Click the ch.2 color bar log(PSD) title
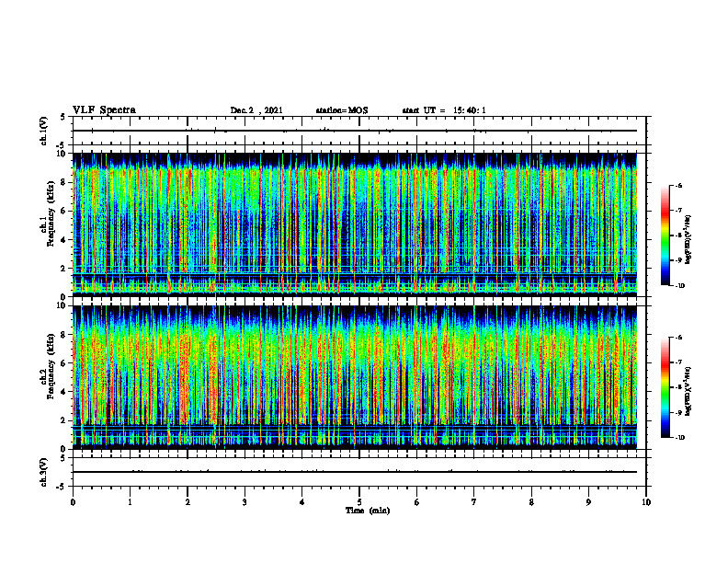Image resolution: width=728 pixels, height=563 pixels. point(688,391)
